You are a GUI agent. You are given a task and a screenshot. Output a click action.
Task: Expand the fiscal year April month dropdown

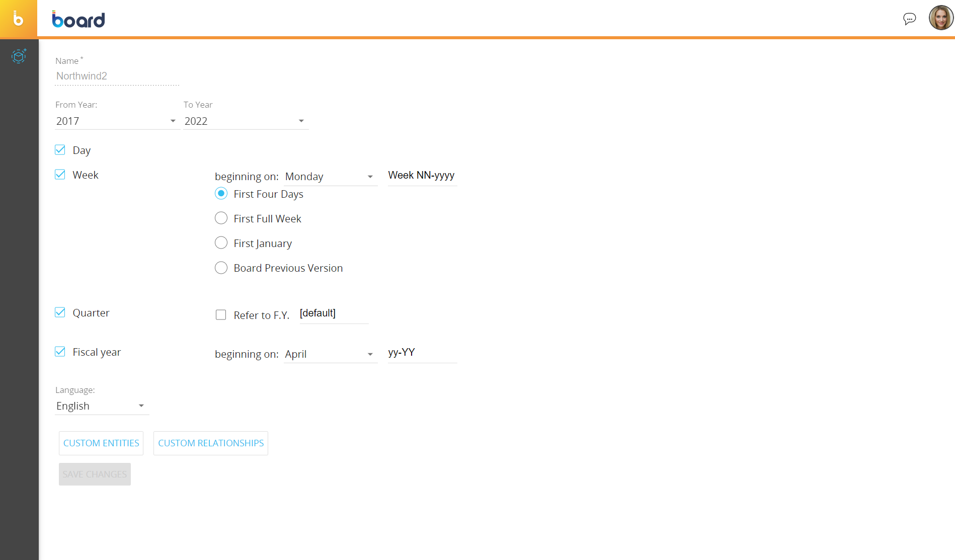[x=330, y=354]
